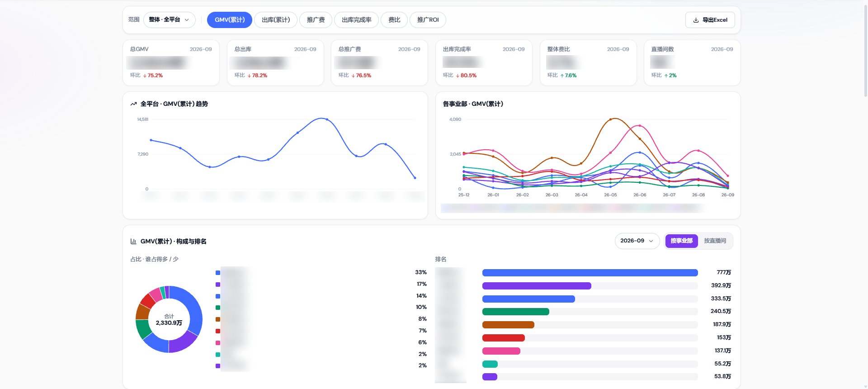Click the 直播间数 summary card
The width and height of the screenshot is (868, 389).
click(x=692, y=62)
